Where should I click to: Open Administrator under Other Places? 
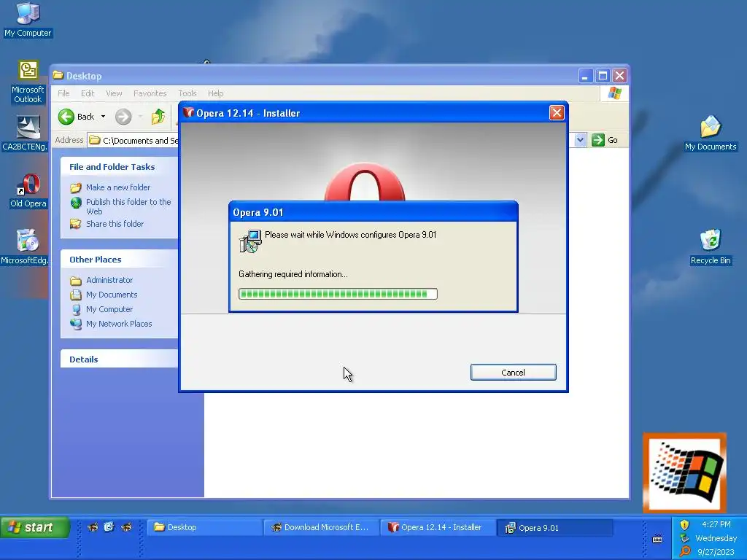point(109,280)
